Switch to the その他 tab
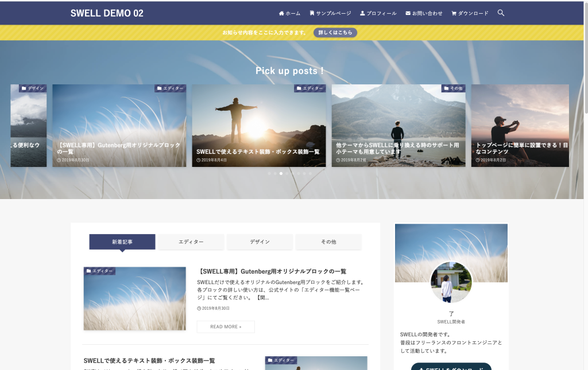The height and width of the screenshot is (370, 588). [328, 242]
